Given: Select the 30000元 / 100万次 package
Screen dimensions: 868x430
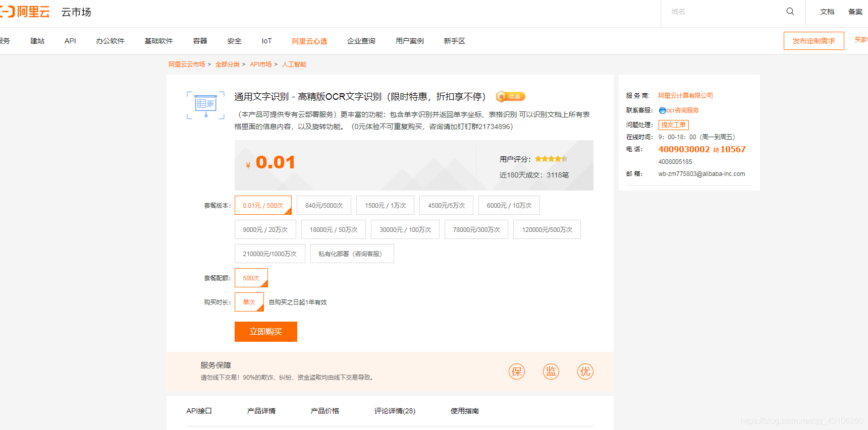Looking at the screenshot, I should click(405, 229).
